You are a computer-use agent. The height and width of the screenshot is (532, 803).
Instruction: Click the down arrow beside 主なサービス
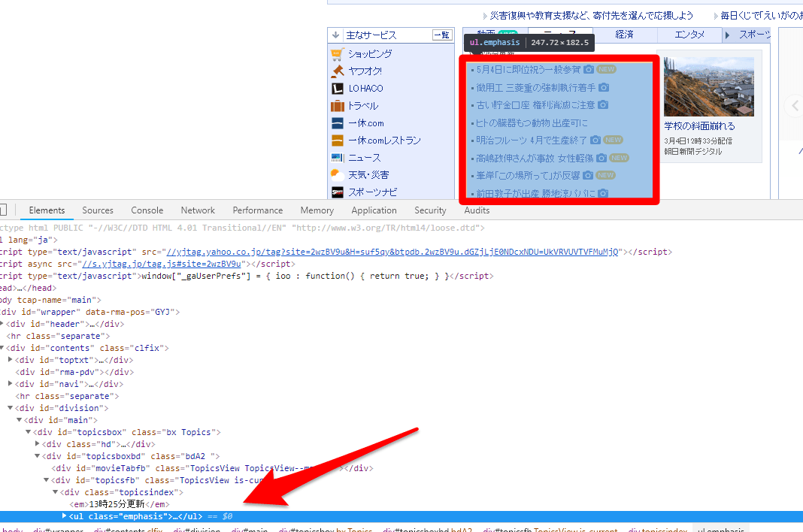pyautogui.click(x=336, y=35)
